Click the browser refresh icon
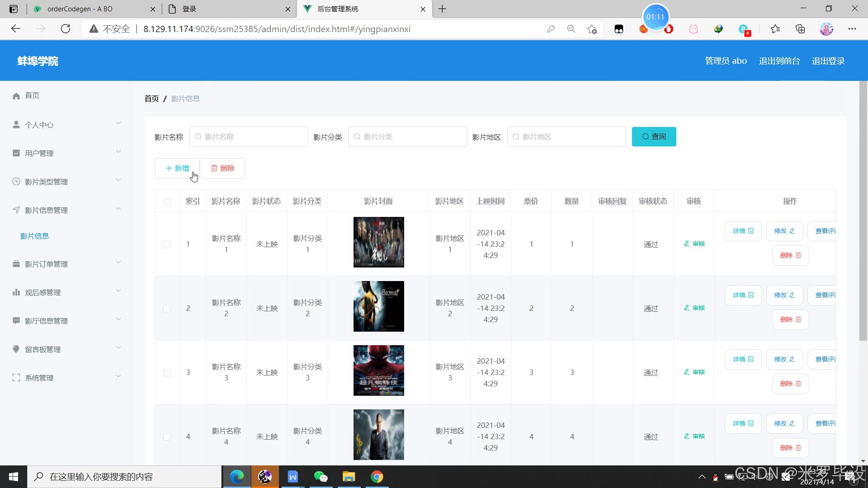Screen dimensions: 868x488 tap(66, 29)
